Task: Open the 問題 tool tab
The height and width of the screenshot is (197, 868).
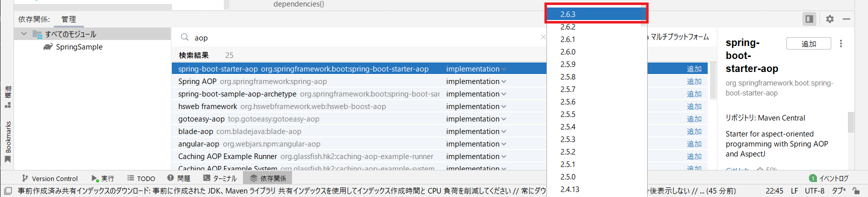Action: [x=179, y=178]
